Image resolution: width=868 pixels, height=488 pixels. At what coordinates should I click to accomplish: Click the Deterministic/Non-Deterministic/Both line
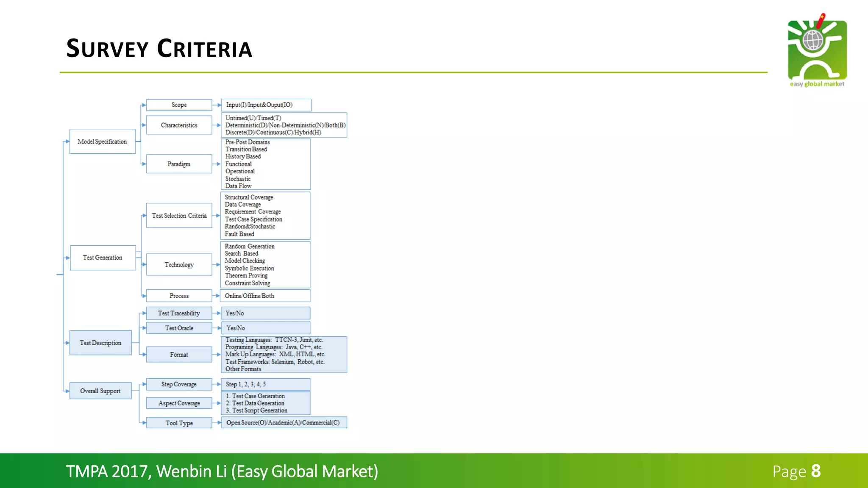285,125
